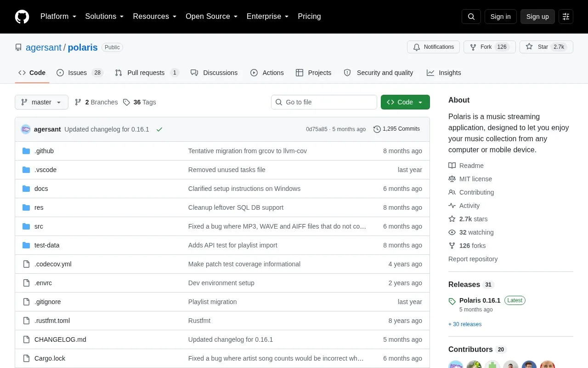Switch to the Discussions tab
Image resolution: width=588 pixels, height=368 pixels.
coord(214,73)
